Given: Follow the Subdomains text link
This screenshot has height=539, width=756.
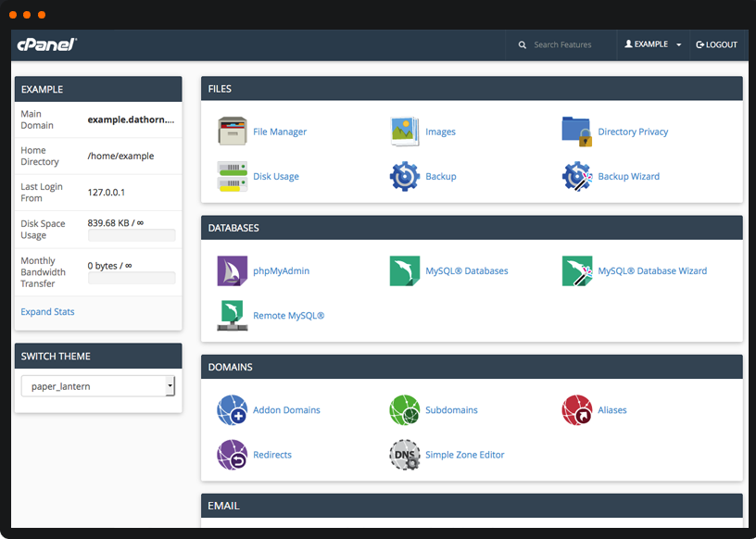Looking at the screenshot, I should [451, 409].
